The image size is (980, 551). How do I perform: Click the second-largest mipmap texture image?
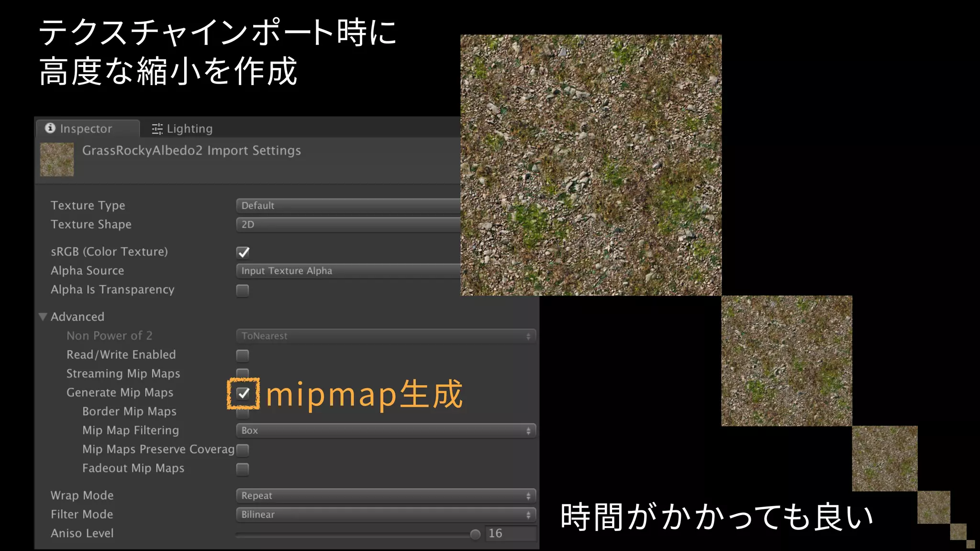[x=787, y=361]
